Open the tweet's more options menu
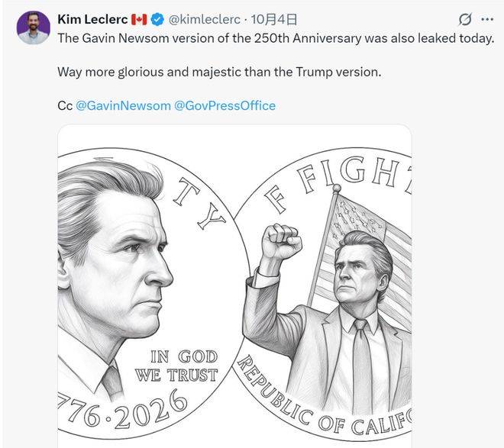 point(487,19)
